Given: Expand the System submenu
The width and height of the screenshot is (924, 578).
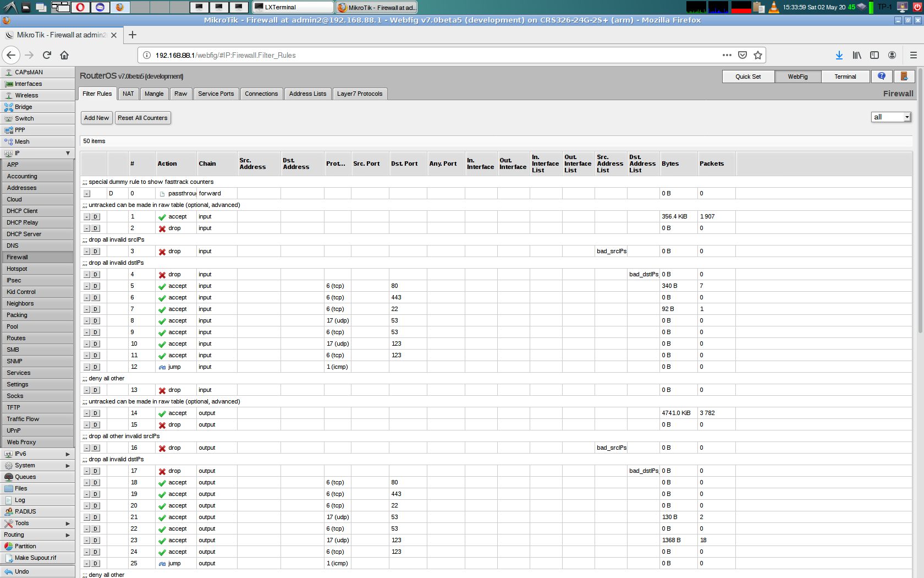Looking at the screenshot, I should click(x=37, y=465).
